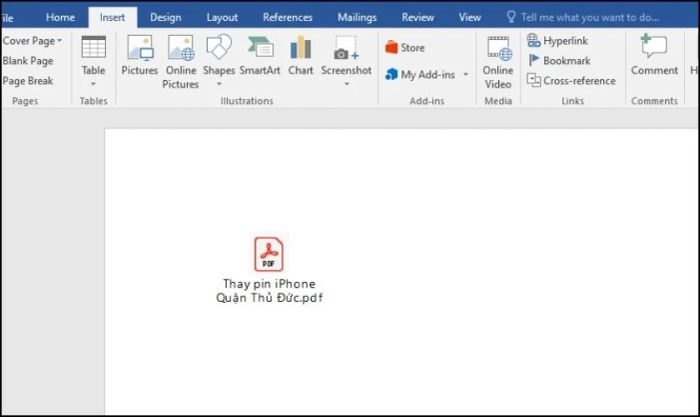Image resolution: width=700 pixels, height=417 pixels.
Task: Insert a Chart
Action: point(300,47)
